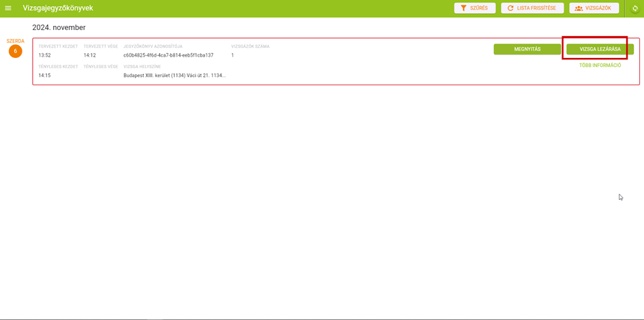Click the Tervezett kezdet label
The image size is (644, 320).
pos(58,46)
